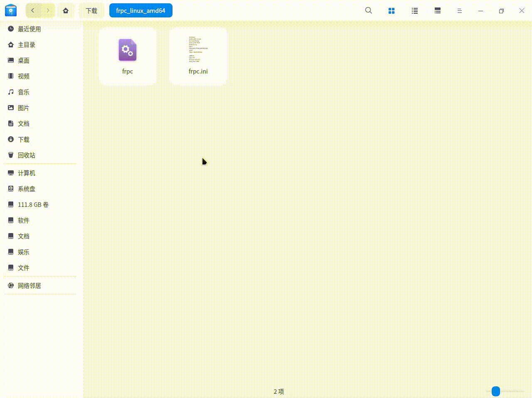
Task: Click the forward navigation arrow
Action: [x=48, y=11]
